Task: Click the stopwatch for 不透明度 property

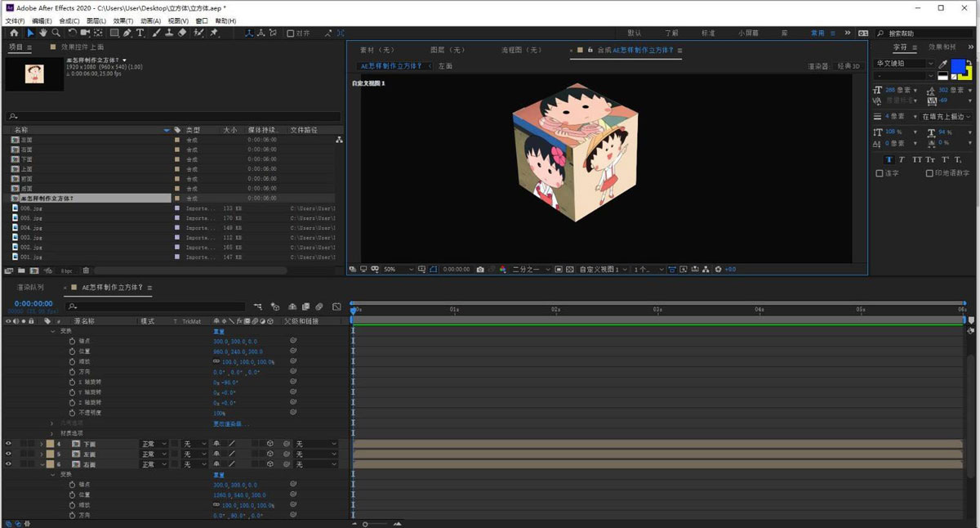Action: point(72,413)
